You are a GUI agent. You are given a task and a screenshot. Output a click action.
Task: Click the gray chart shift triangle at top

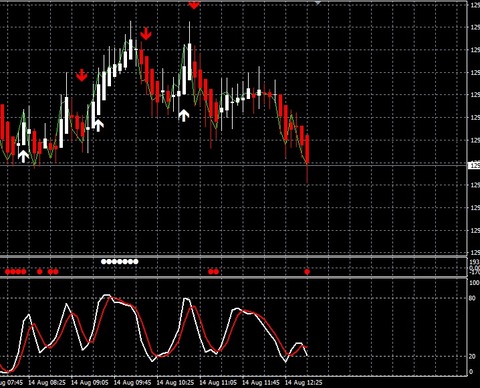[318, 3]
